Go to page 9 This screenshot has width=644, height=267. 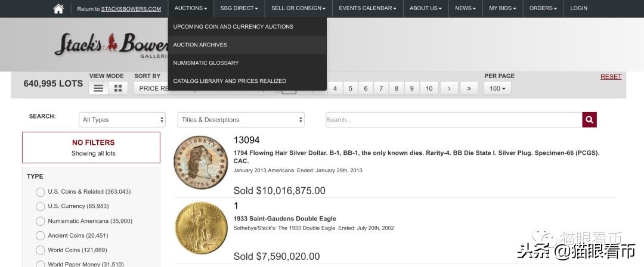[x=411, y=88]
